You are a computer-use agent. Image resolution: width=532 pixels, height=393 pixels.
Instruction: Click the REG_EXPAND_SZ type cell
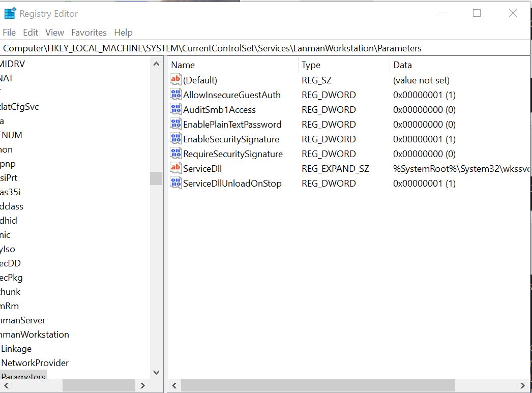click(x=335, y=169)
